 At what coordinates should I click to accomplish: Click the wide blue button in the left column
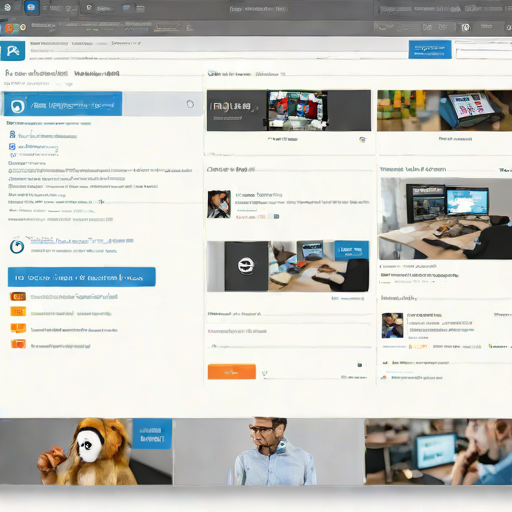click(82, 277)
